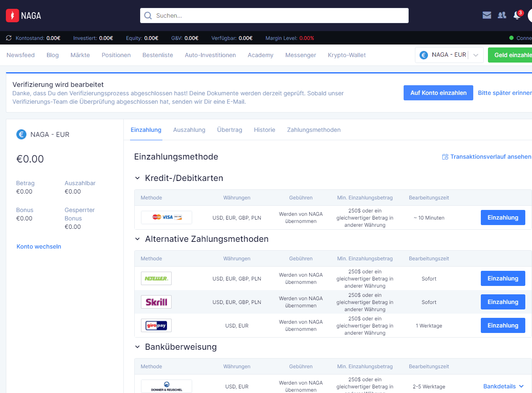Image resolution: width=532 pixels, height=393 pixels.
Task: Click the NAGA logo in header
Action: pos(23,16)
